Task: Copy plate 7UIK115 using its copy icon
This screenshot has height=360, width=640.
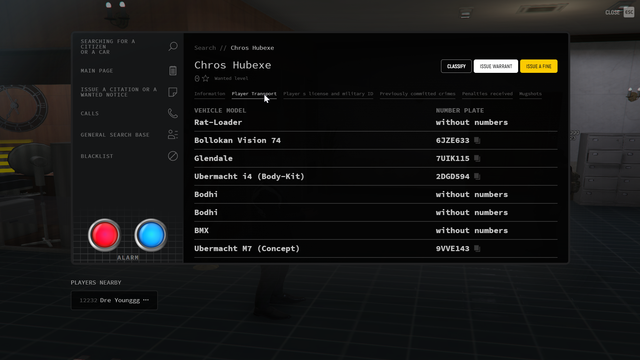Action: (477, 158)
